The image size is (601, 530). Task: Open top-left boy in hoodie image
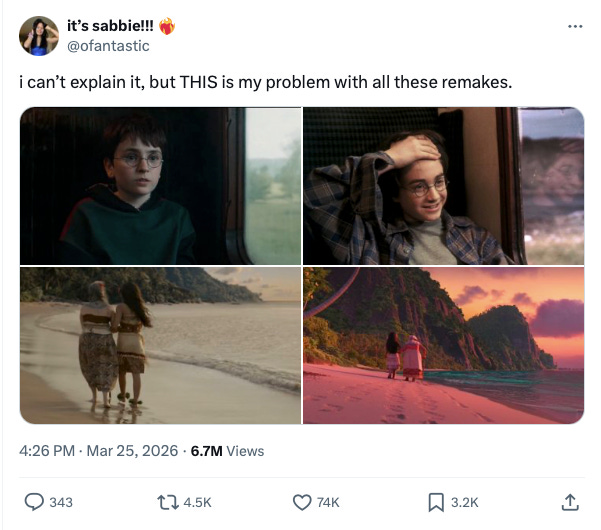161,186
